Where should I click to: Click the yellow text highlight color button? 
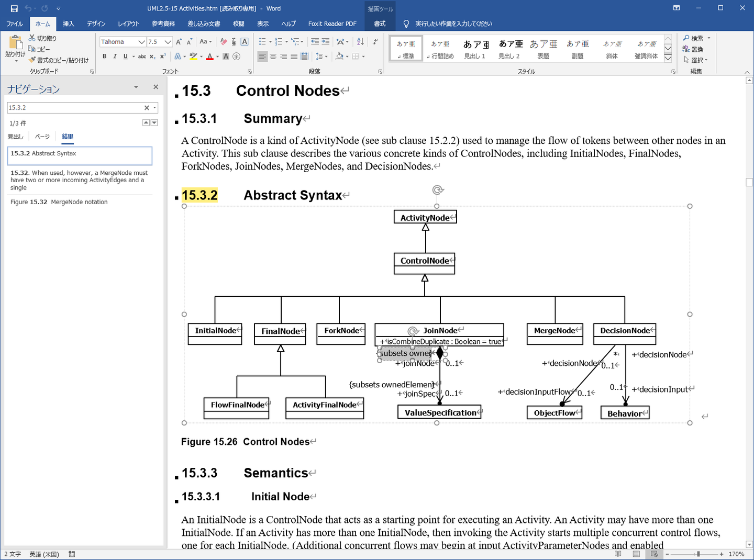point(193,57)
